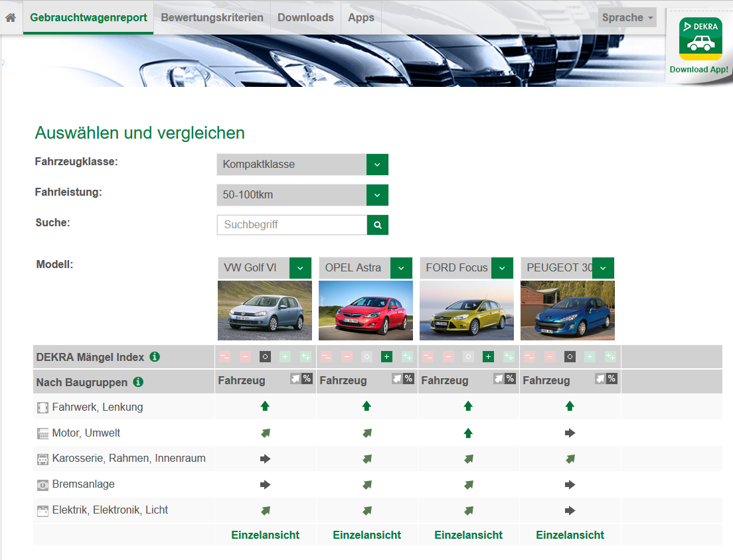Click the flag icon in the OPEL Astra column
This screenshot has height=560, width=733.
point(398,378)
